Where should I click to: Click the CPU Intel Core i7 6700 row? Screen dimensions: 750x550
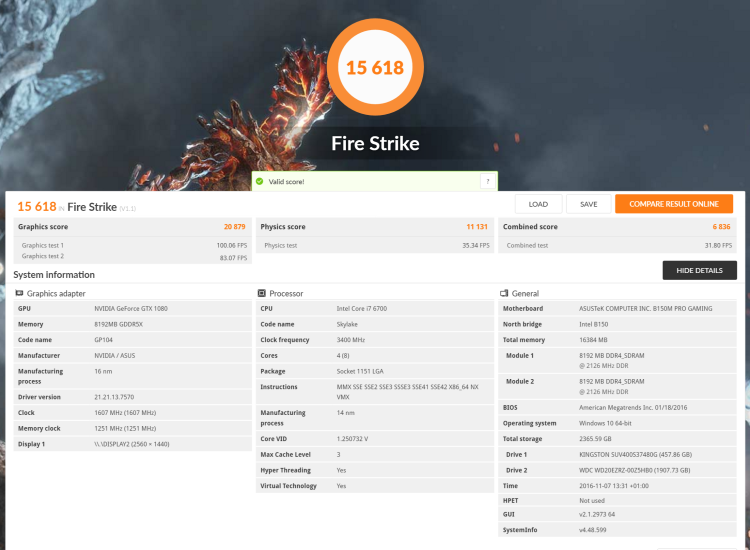coord(375,308)
